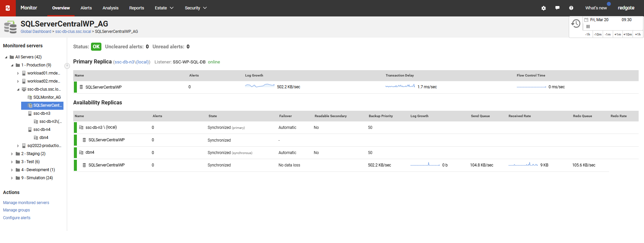Open Configure alerts link
Image resolution: width=644 pixels, height=243 pixels.
point(17,218)
